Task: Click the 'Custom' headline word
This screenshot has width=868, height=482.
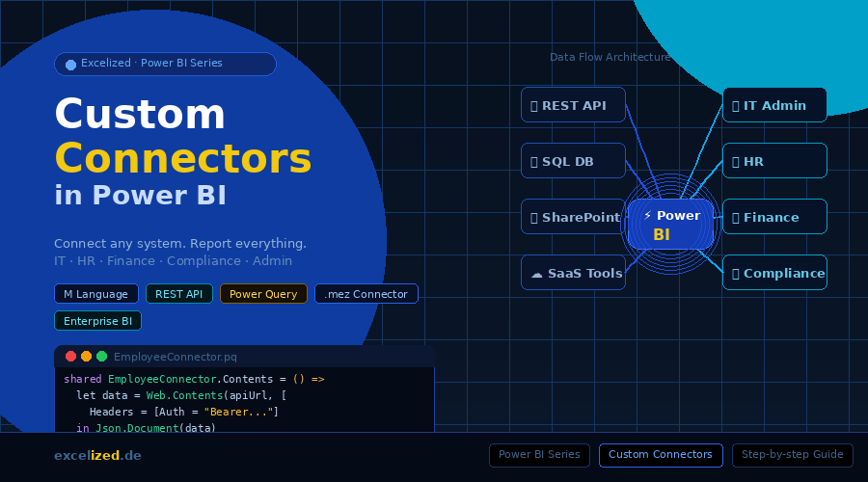Action: click(x=140, y=114)
